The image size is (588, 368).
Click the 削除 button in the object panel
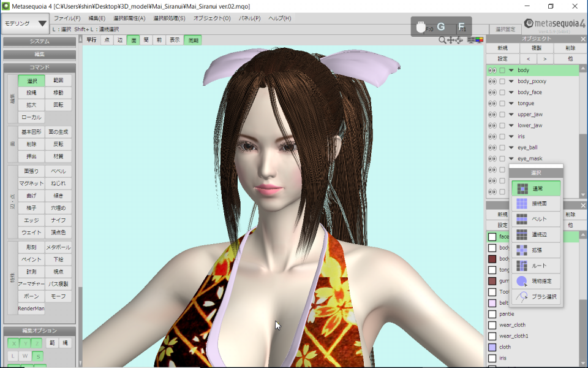click(x=570, y=48)
